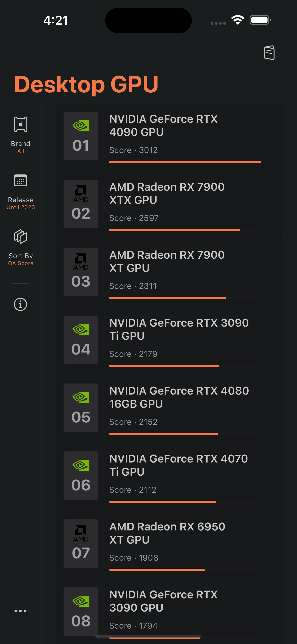This screenshot has width=297, height=644.
Task: Open the info circle icon
Action: [x=20, y=304]
